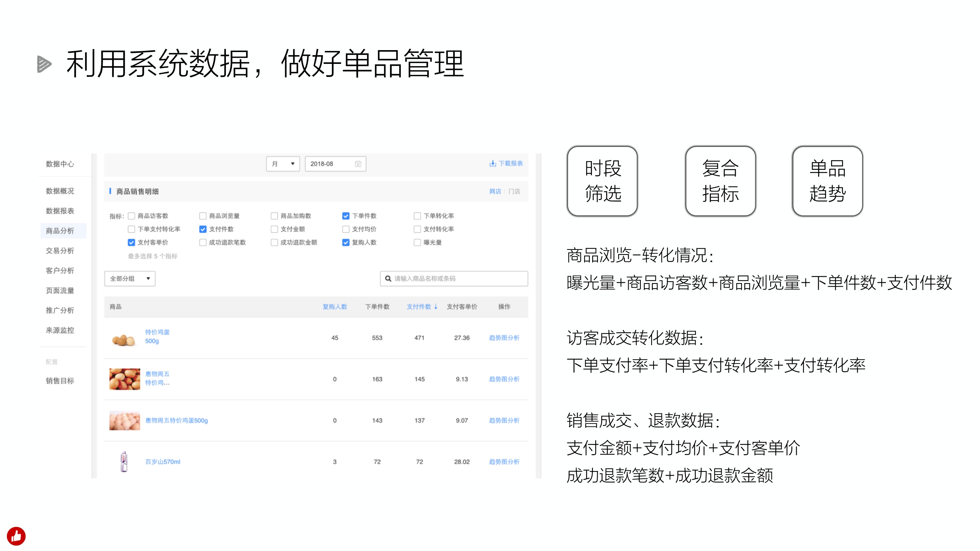980x551 pixels.
Task: Expand the 全部分组 grouping dropdown
Action: (129, 279)
